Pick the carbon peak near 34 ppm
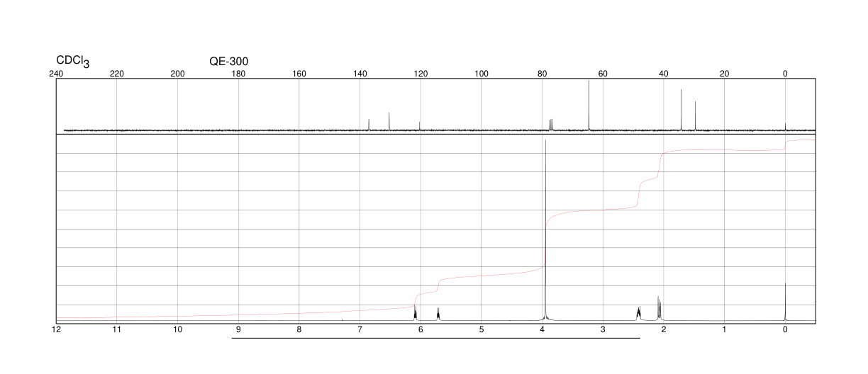Image resolution: width=868 pixels, height=374 pixels. pos(681,110)
